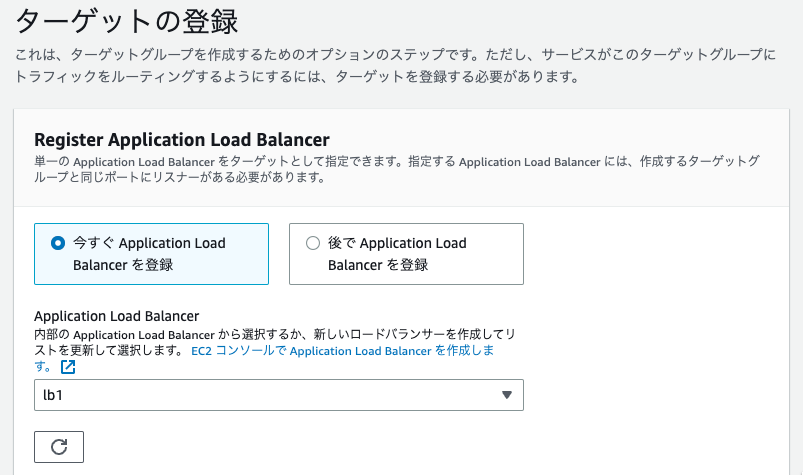Screen dimensions: 803x475
Task: Click the dropdown triangle arrow beside lb1
Action: [506, 395]
